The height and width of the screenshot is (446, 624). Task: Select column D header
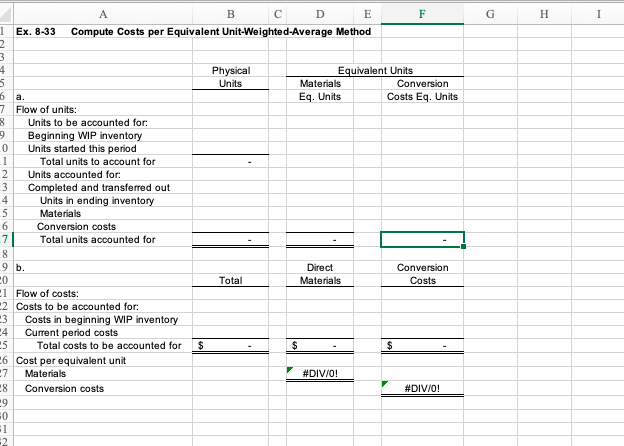pos(320,14)
